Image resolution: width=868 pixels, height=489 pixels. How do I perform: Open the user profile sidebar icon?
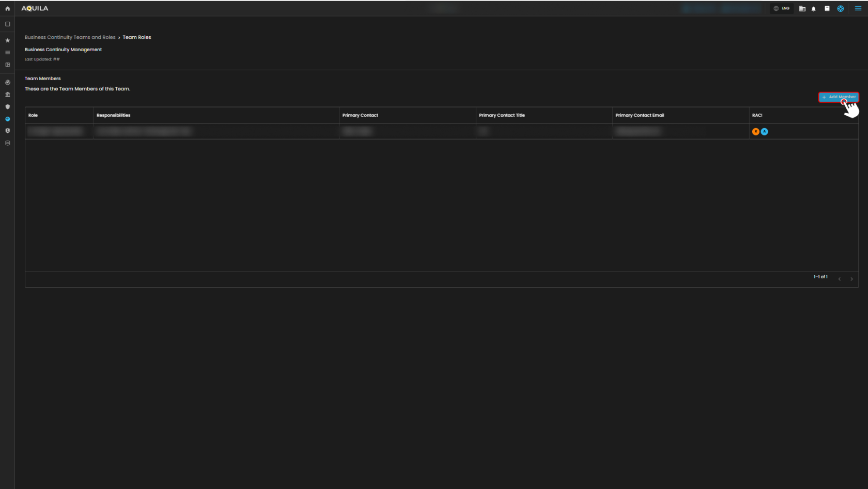point(7,131)
